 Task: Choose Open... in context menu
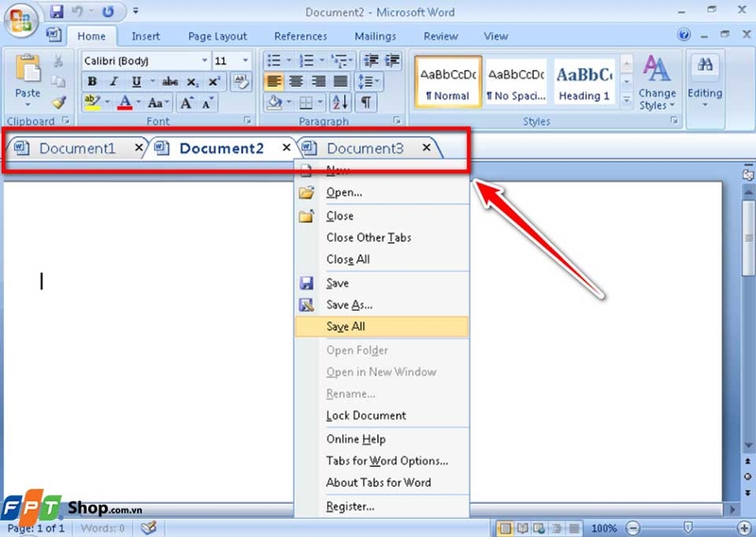[382, 193]
